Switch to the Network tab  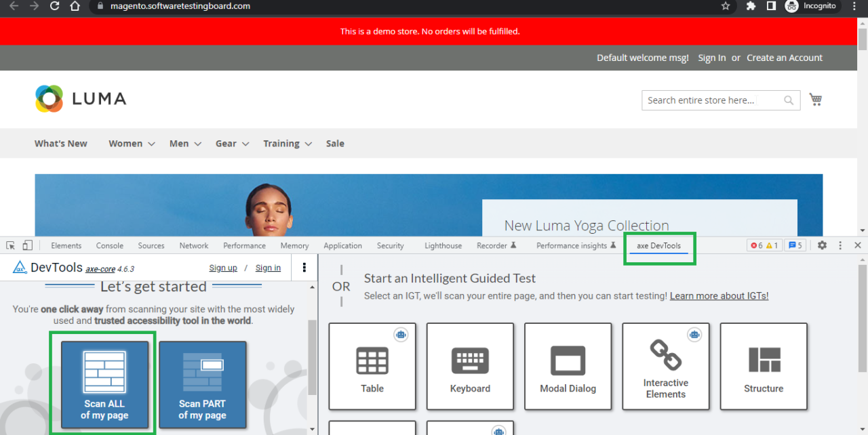pos(194,246)
